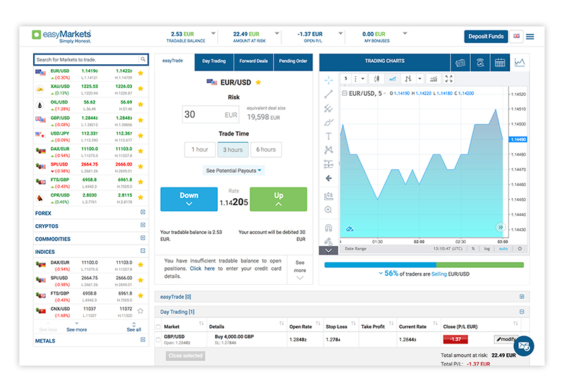Open the trading chart icon tab

520,63
